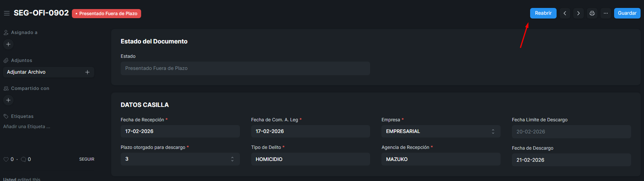Click plus icon on Adjuntar Archivo
This screenshot has width=644, height=181.
(x=87, y=72)
